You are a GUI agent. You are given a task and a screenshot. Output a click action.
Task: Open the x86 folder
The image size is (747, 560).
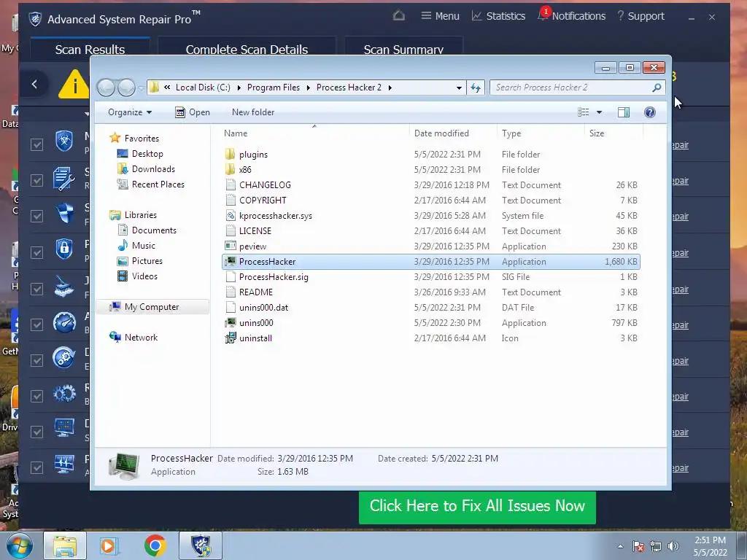(x=245, y=169)
